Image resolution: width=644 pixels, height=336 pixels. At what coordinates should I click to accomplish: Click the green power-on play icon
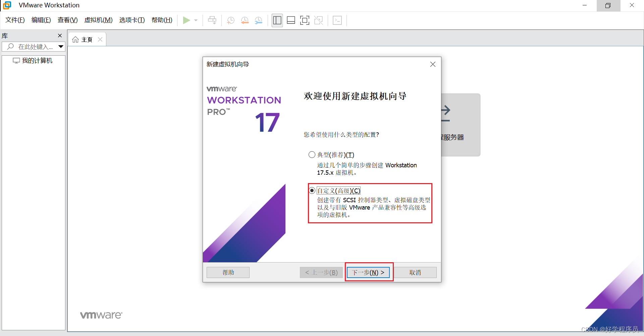pos(186,20)
